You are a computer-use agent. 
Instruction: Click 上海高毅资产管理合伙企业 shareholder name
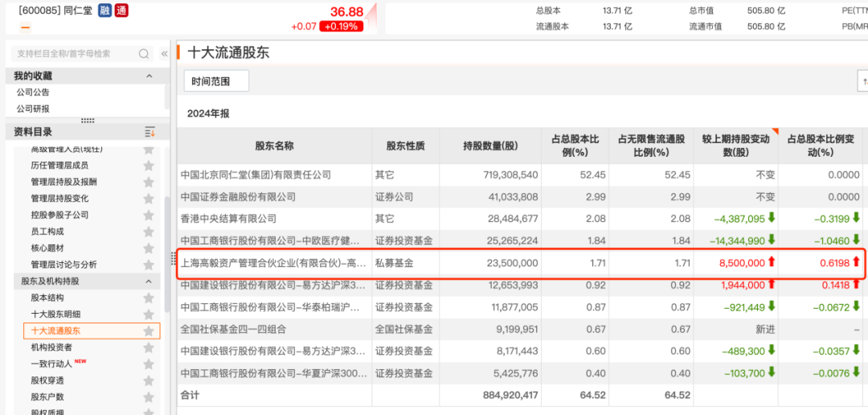(x=273, y=262)
